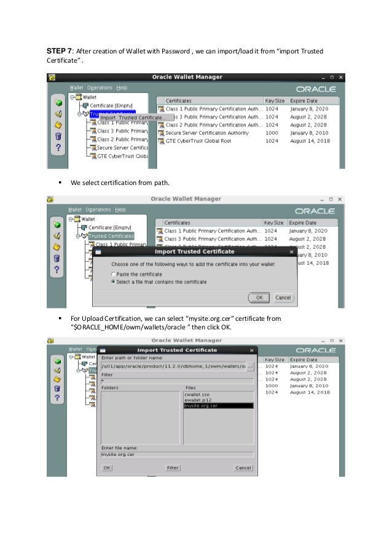The image size is (392, 555).
Task: Open the Help menu above the radio-option dialog
Action: click(x=120, y=210)
